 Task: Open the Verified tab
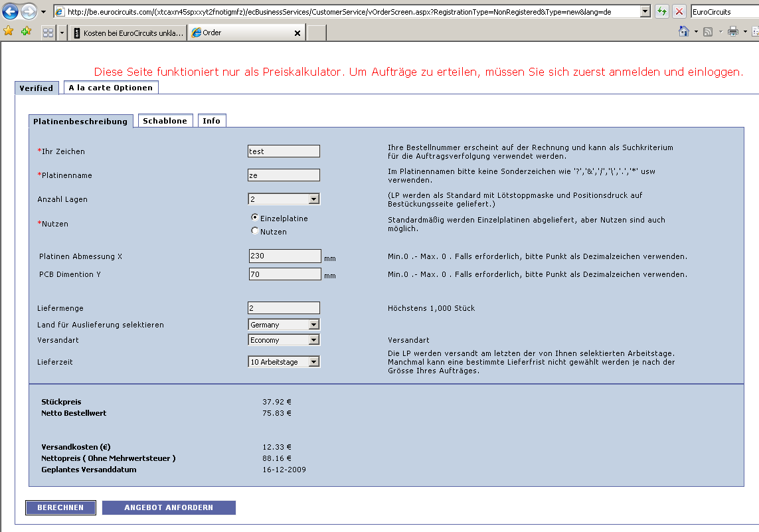tap(37, 88)
